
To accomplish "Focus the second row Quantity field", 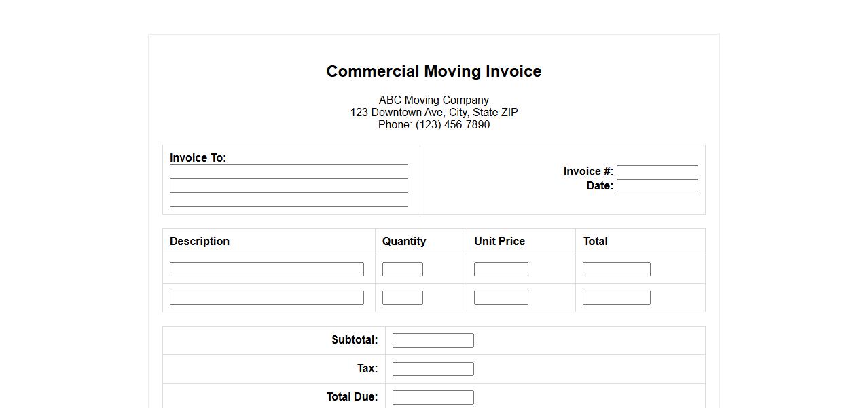I will coord(402,298).
